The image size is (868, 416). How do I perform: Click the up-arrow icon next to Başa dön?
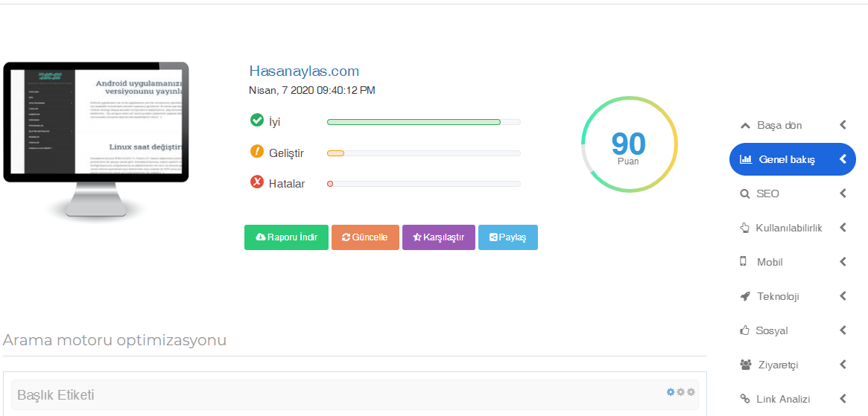click(744, 126)
